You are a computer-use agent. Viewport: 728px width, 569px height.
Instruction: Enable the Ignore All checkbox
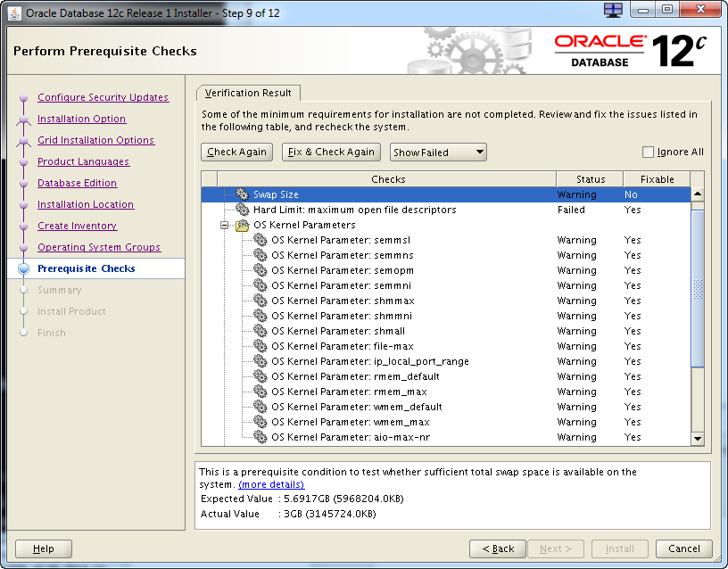[648, 152]
